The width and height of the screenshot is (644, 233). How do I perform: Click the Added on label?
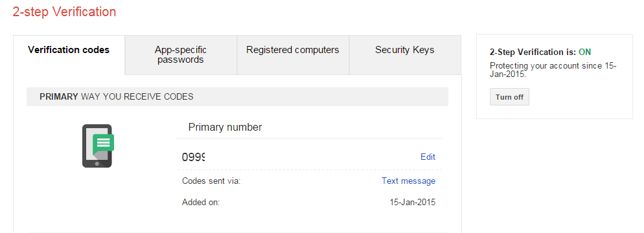(x=201, y=202)
